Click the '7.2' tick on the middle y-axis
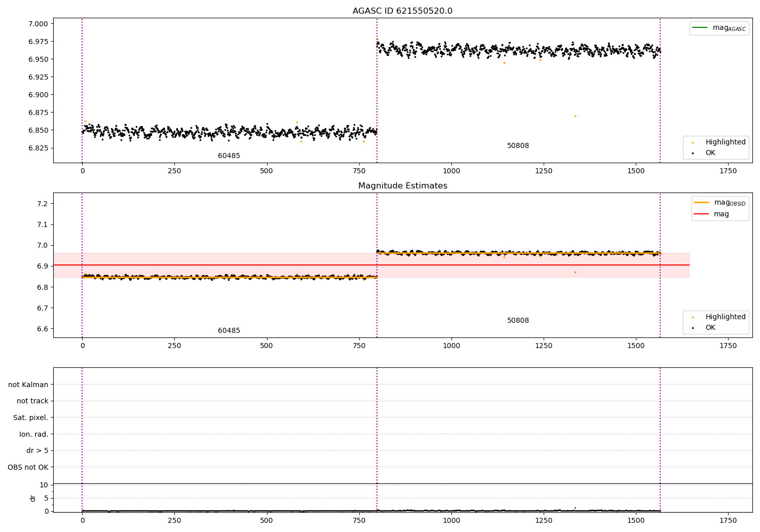The width and height of the screenshot is (760, 532). pos(43,204)
